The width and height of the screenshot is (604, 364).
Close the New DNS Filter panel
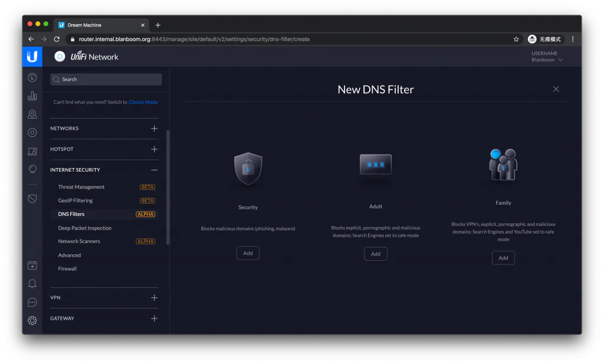(556, 89)
